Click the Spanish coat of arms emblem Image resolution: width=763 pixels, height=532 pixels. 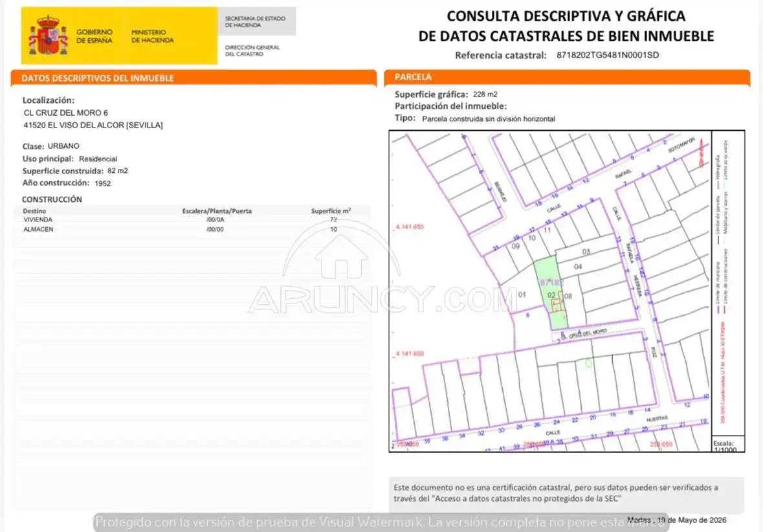click(x=48, y=36)
